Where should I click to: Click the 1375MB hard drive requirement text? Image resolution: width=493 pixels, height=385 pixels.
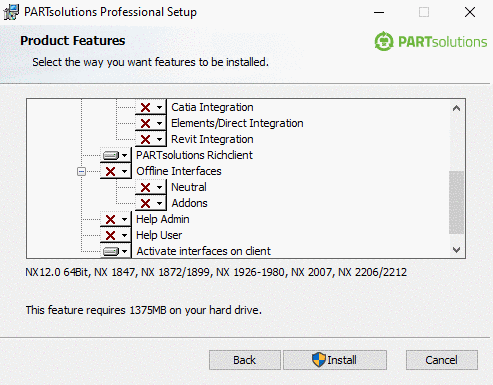pos(144,310)
